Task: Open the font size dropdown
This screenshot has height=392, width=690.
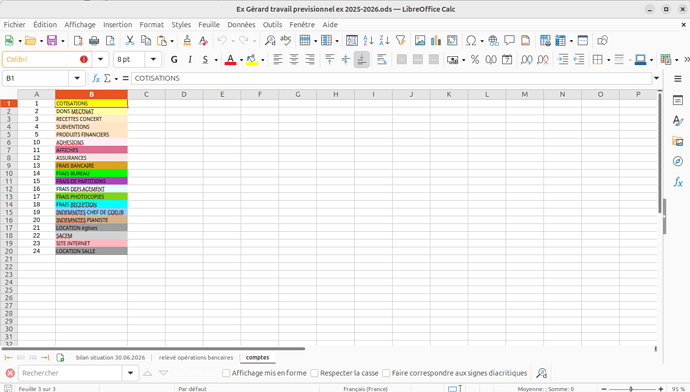Action: pos(153,59)
